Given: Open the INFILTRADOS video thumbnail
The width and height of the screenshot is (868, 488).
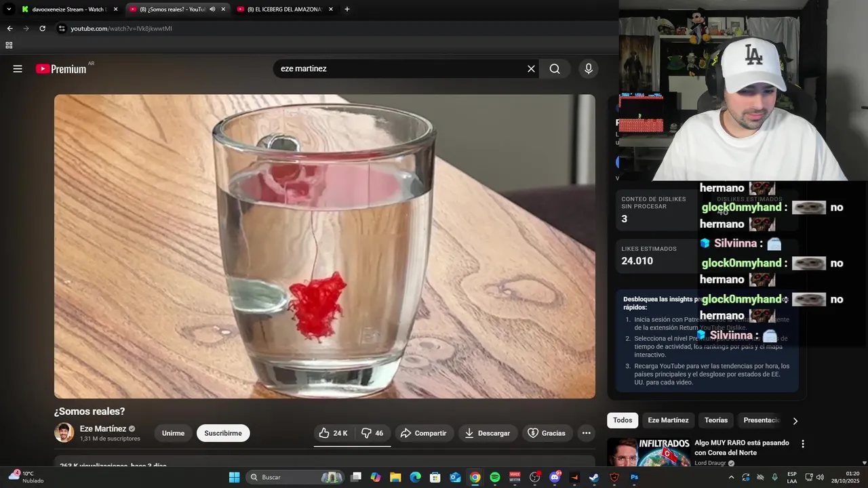Looking at the screenshot, I should point(648,452).
